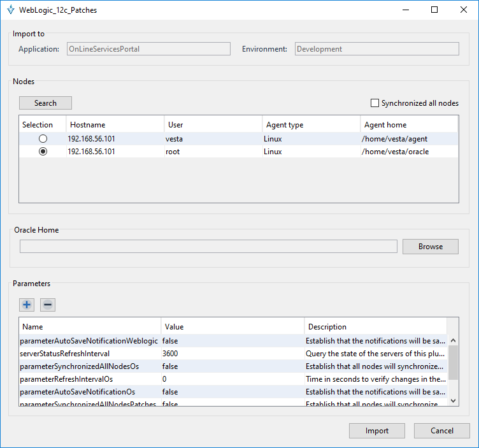479x448 pixels.
Task: Cancel the import dialog
Action: click(441, 431)
